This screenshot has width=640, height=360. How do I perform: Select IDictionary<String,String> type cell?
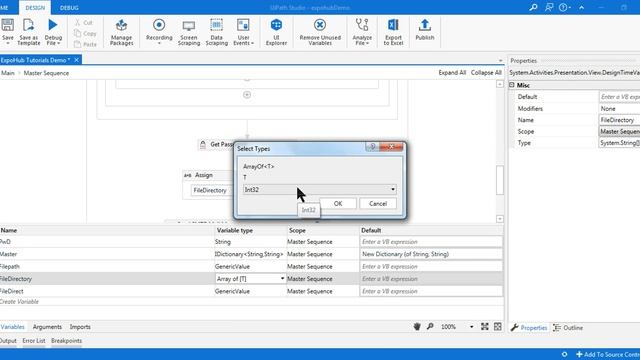pos(250,254)
